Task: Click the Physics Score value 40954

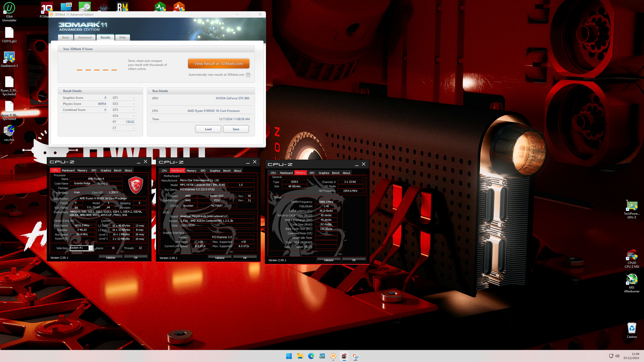Action: pyautogui.click(x=102, y=104)
